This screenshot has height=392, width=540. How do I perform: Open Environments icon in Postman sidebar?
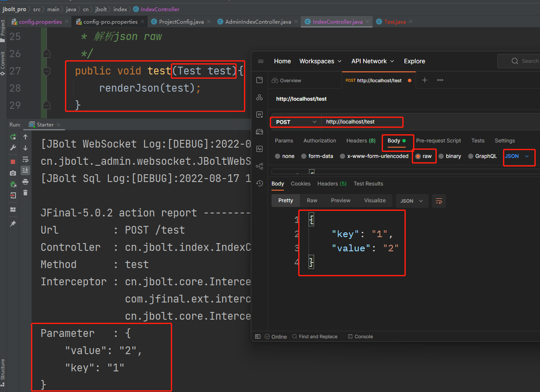(259, 114)
